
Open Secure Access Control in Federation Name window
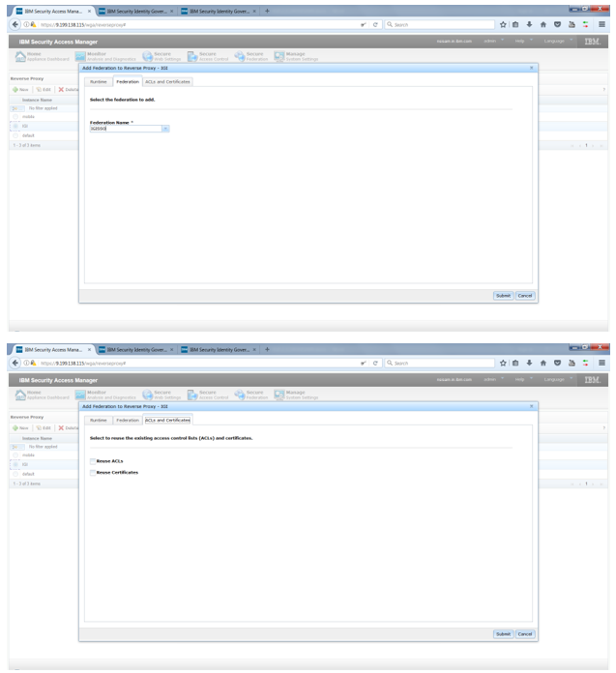208,56
